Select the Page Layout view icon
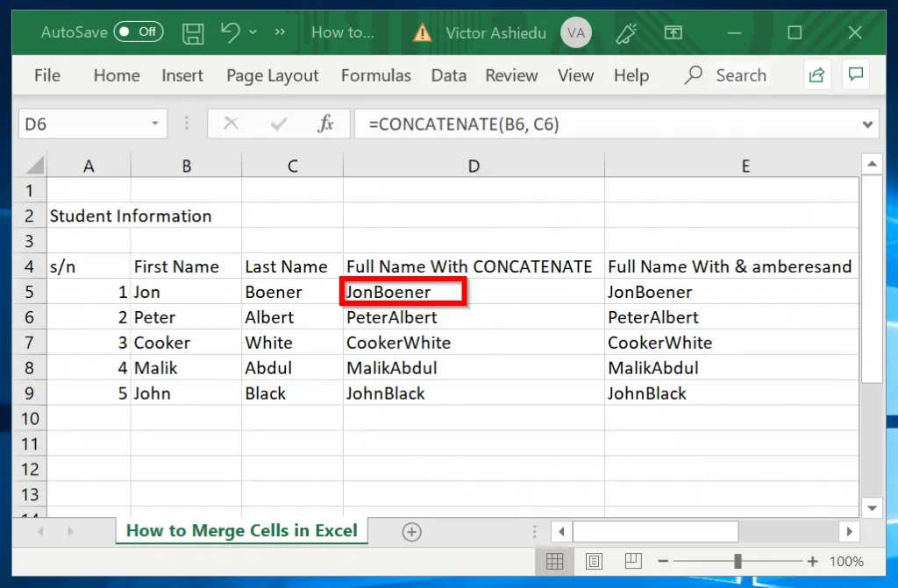Screen dimensions: 898x588 594,561
